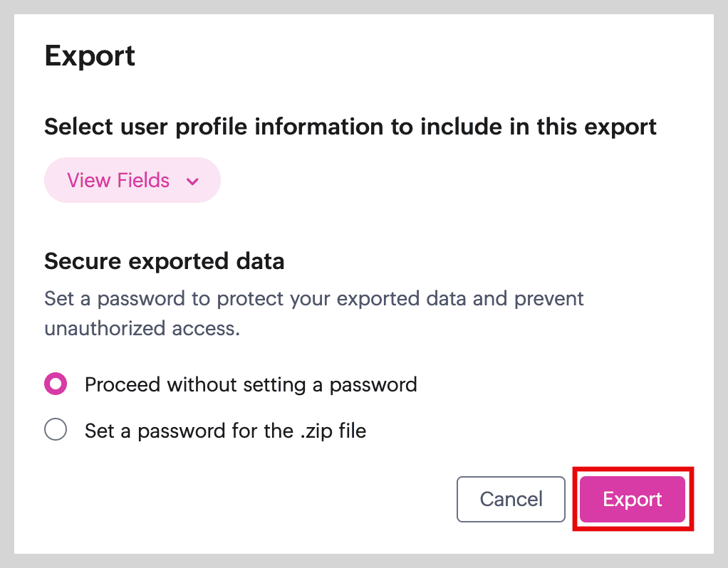Confirm with the pink Export button
The height and width of the screenshot is (568, 728).
coord(633,499)
